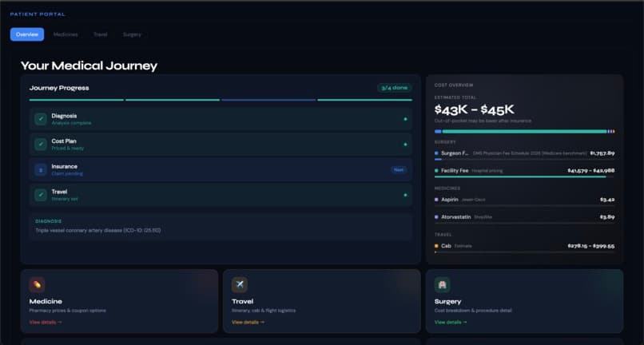The width and height of the screenshot is (644, 345).
Task: Click the Patient Portal header label
Action: pos(38,14)
